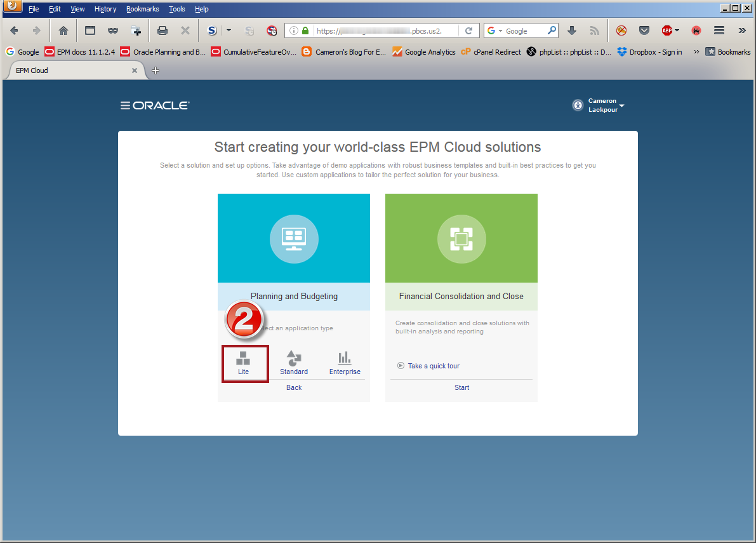This screenshot has height=543, width=756.
Task: Click the Planning and Budgeting monitor icon
Action: coord(294,239)
